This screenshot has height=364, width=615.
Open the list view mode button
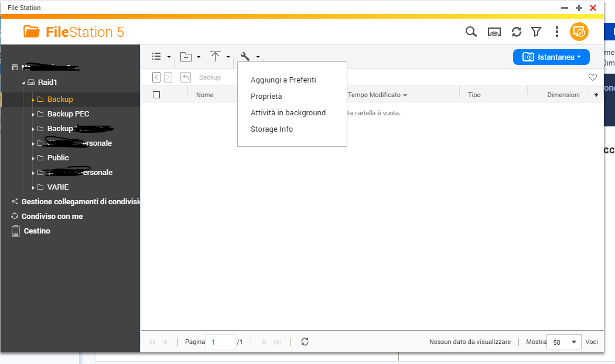(x=157, y=57)
